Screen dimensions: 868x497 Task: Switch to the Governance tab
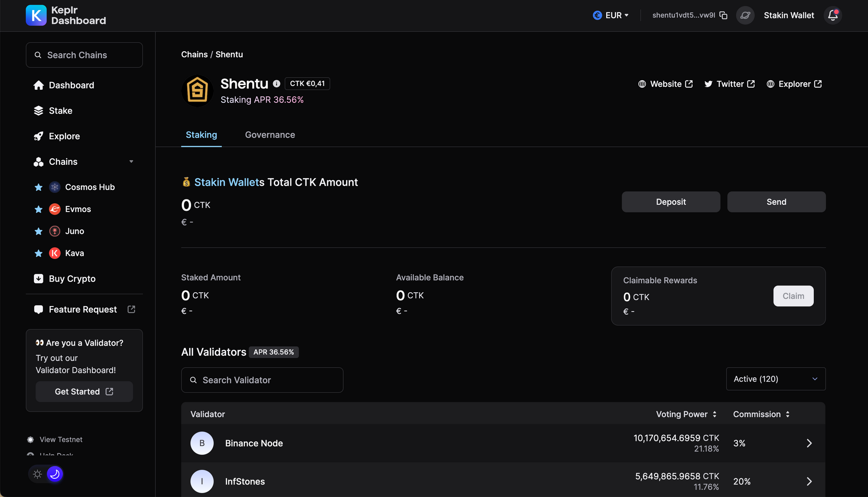click(270, 135)
